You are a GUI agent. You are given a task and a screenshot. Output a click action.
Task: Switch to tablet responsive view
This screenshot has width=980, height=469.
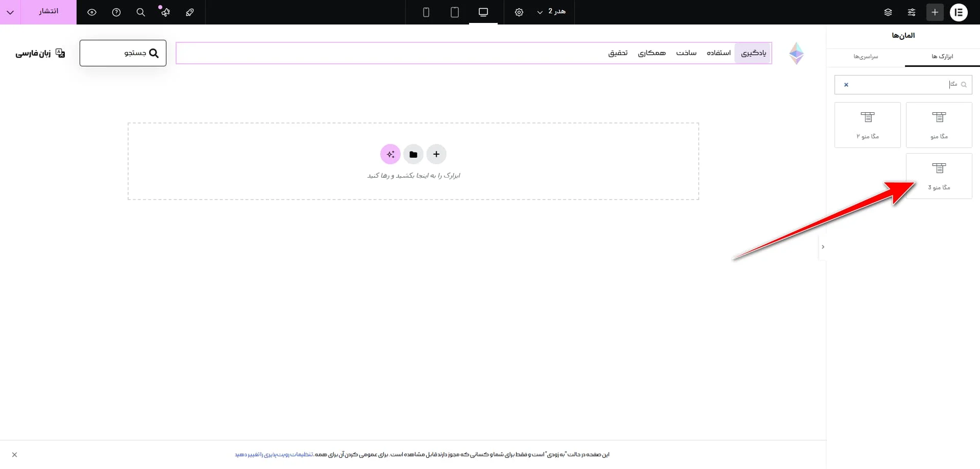(x=455, y=12)
